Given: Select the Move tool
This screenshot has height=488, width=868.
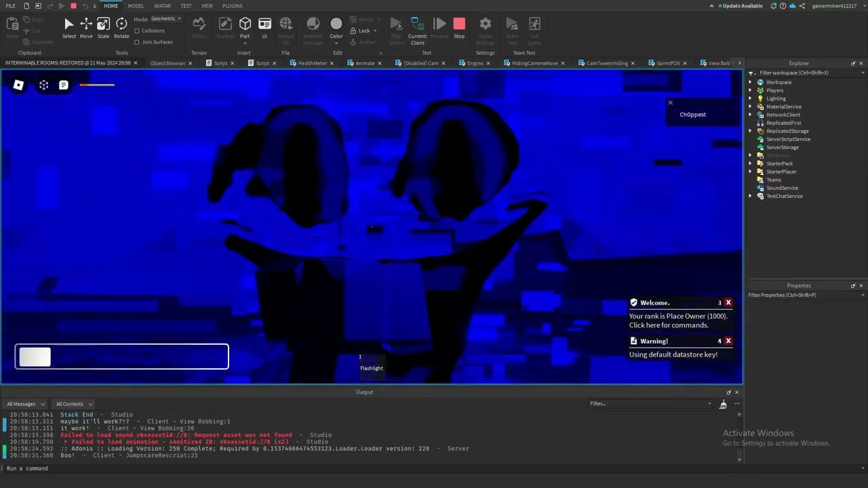Looking at the screenshot, I should click(86, 28).
